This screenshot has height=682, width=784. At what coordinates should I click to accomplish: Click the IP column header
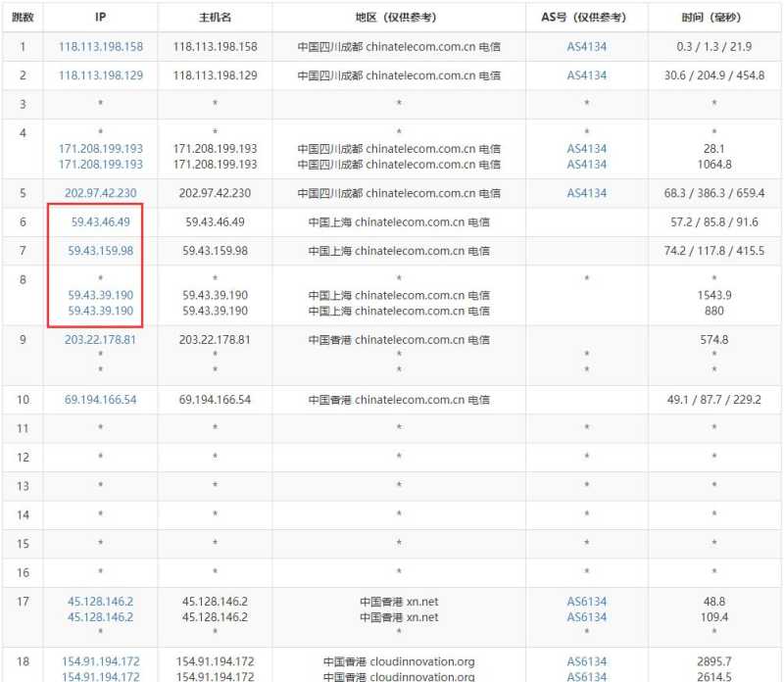pos(100,17)
